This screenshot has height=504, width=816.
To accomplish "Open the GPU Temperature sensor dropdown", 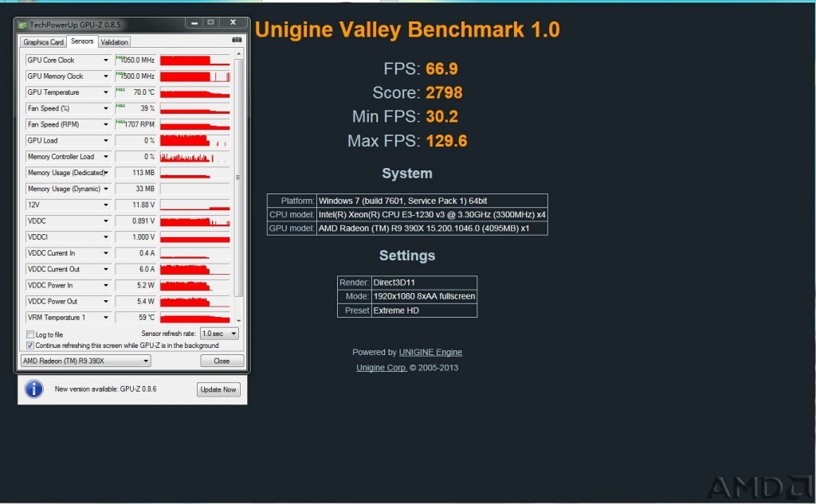I will pyautogui.click(x=106, y=92).
